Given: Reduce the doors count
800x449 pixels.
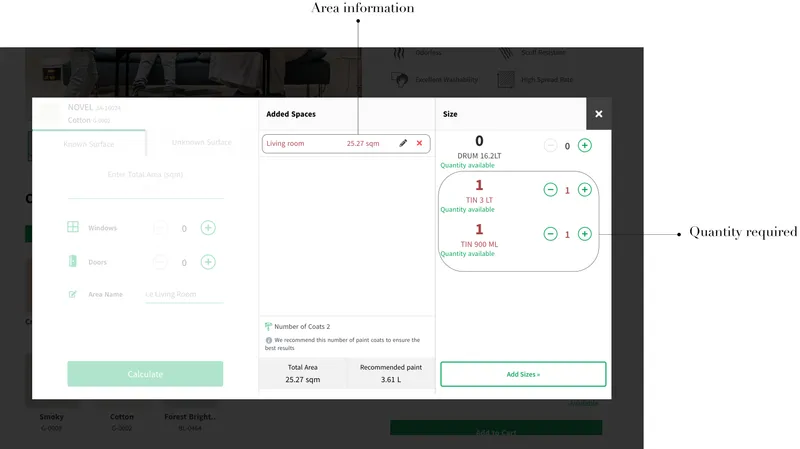Looking at the screenshot, I should [x=160, y=262].
